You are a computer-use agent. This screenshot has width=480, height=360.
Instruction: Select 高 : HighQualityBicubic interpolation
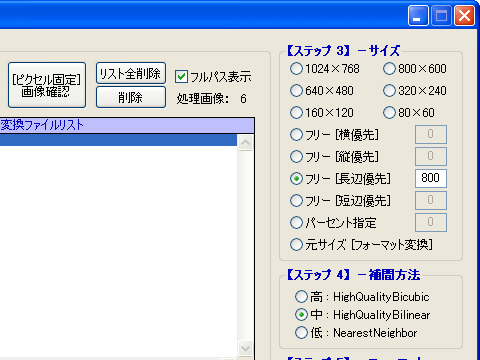[x=301, y=296]
